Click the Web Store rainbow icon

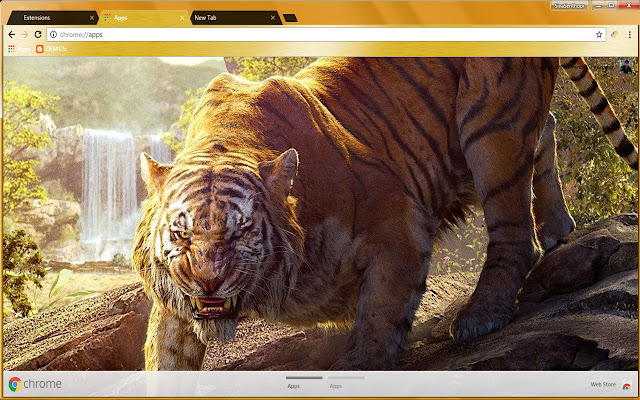(627, 385)
